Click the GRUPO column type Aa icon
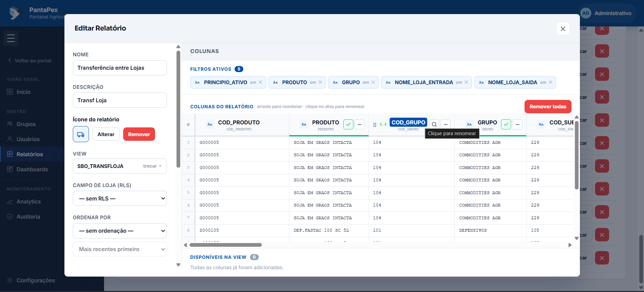 tap(469, 124)
